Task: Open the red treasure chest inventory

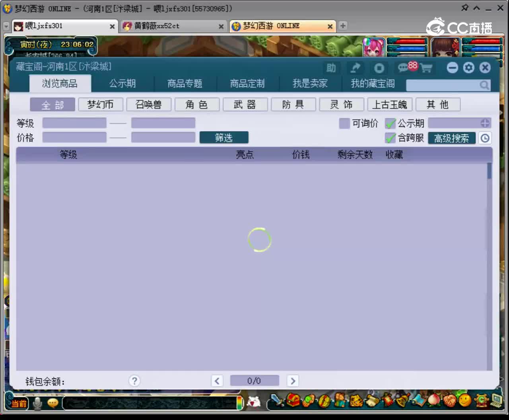Action: coord(293,400)
